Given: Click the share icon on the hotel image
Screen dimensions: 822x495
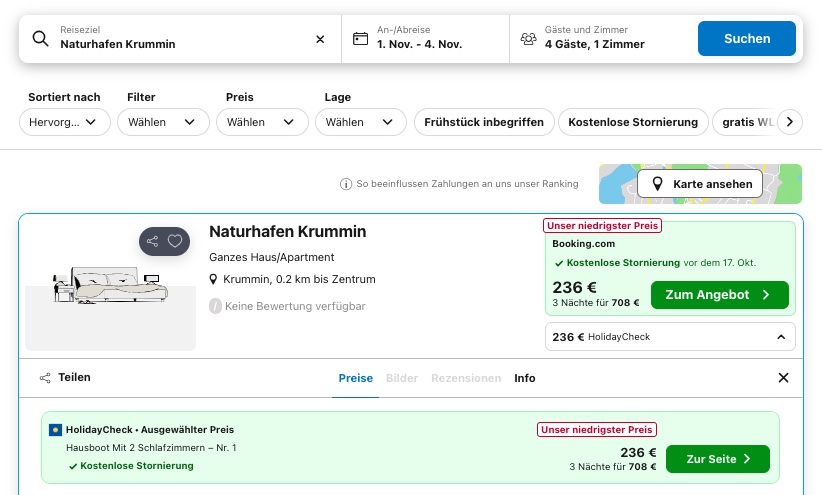Looking at the screenshot, I should pos(152,241).
